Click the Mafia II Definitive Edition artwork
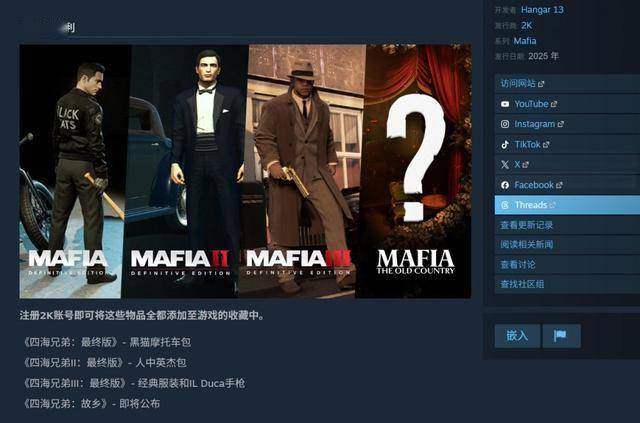 186,171
